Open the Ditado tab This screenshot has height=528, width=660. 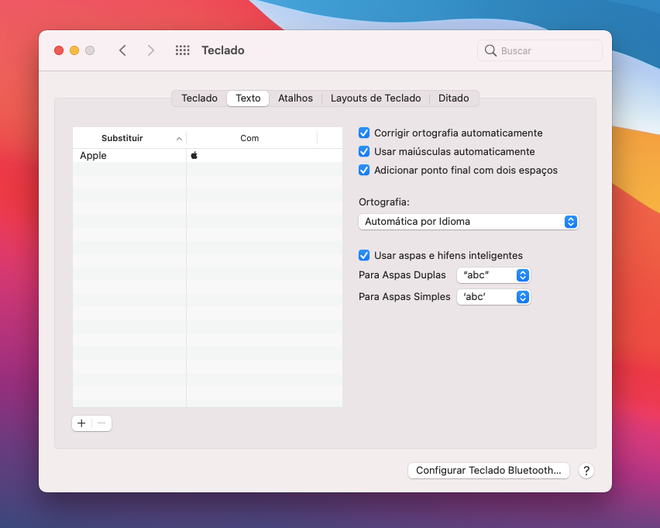(x=453, y=98)
